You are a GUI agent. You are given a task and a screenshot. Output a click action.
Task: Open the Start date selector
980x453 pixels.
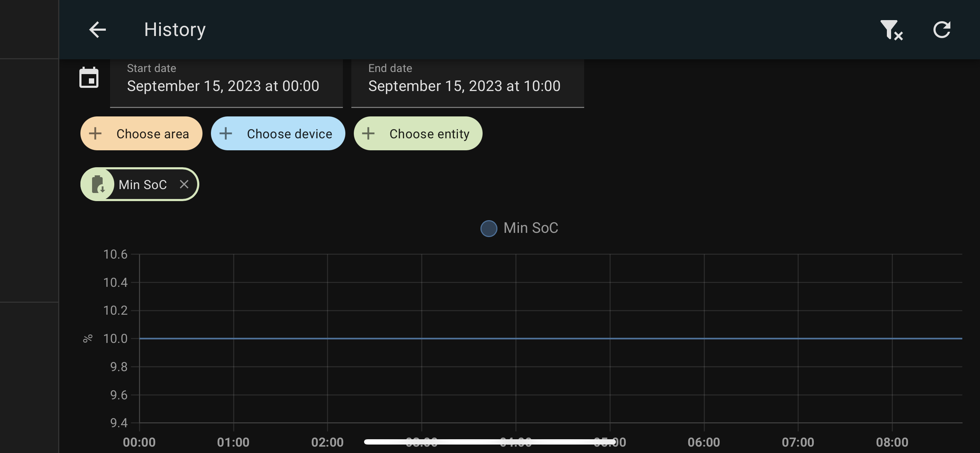point(226,84)
